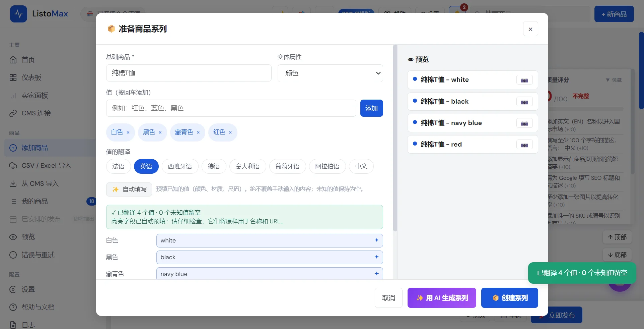The image size is (644, 329).
Task: Click the 添加 button
Action: click(x=371, y=108)
